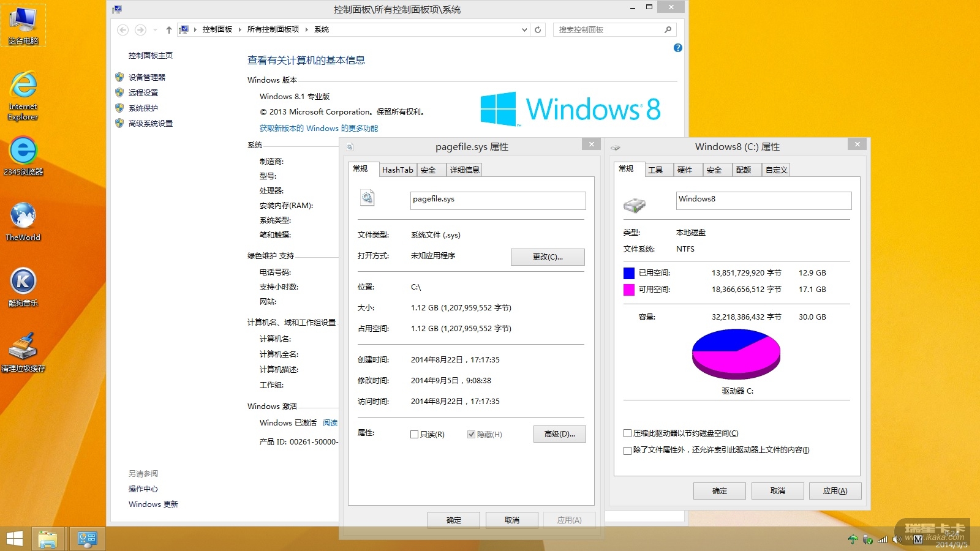This screenshot has height=551, width=980.
Task: Toggle the drive content indexing checkbox
Action: pyautogui.click(x=627, y=451)
